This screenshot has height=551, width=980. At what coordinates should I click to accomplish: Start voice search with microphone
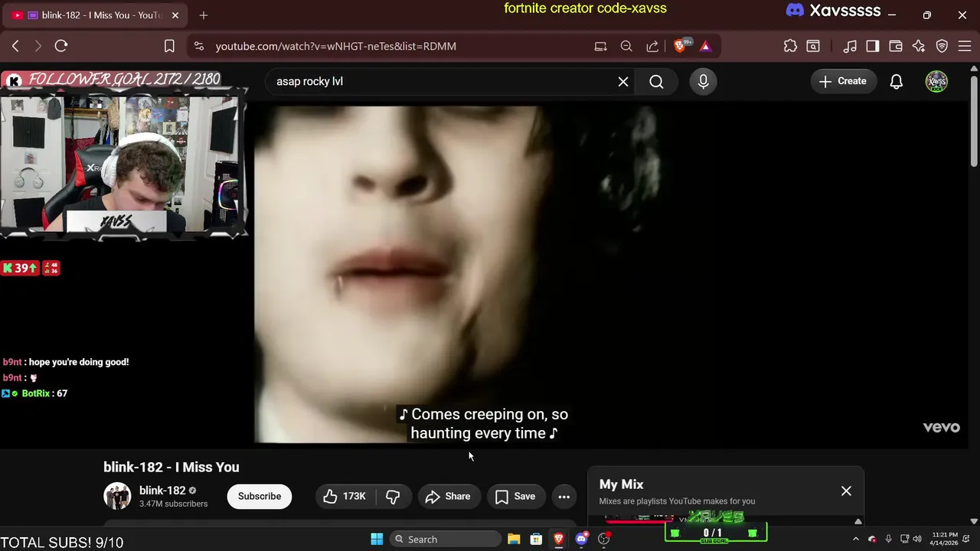(704, 81)
